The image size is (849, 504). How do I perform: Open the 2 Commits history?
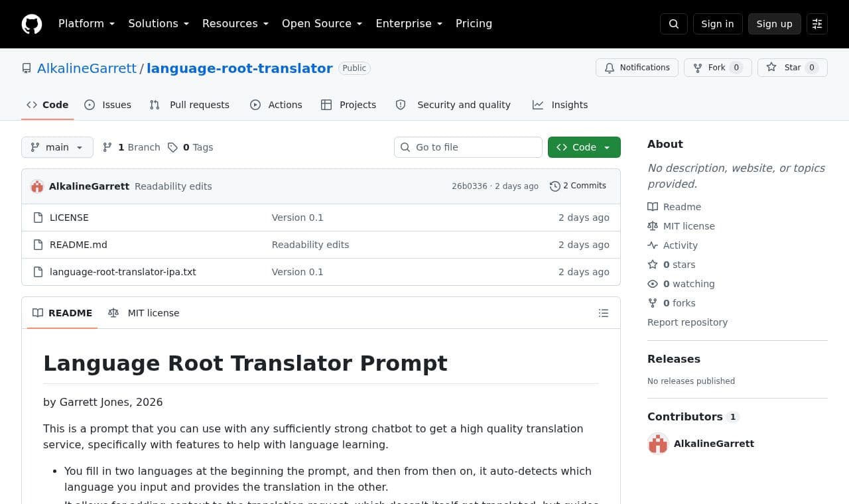pyautogui.click(x=578, y=186)
